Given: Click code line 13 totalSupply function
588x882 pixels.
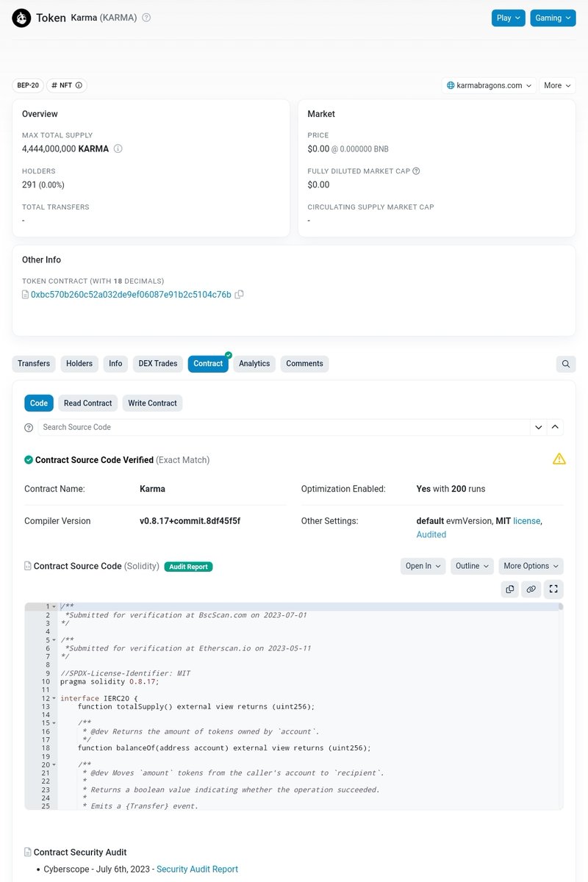Looking at the screenshot, I should pos(196,707).
